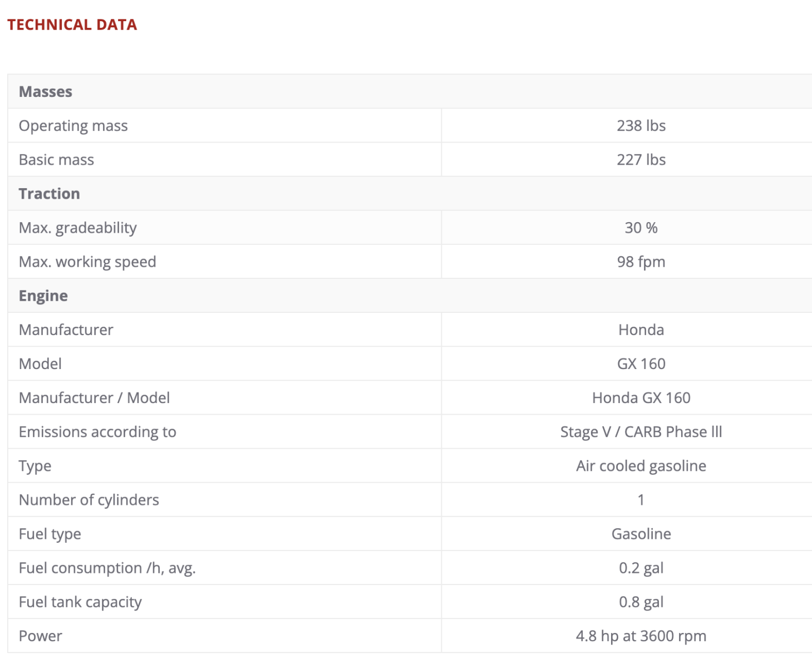Click the Stage V / CARB Phase III value
812x668 pixels.
641,432
